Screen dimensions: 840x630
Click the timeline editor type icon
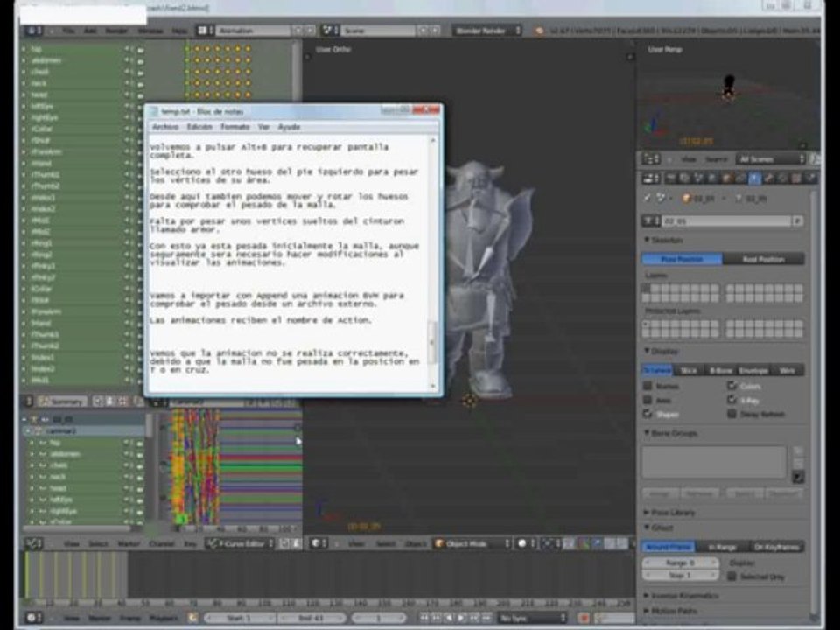point(33,619)
